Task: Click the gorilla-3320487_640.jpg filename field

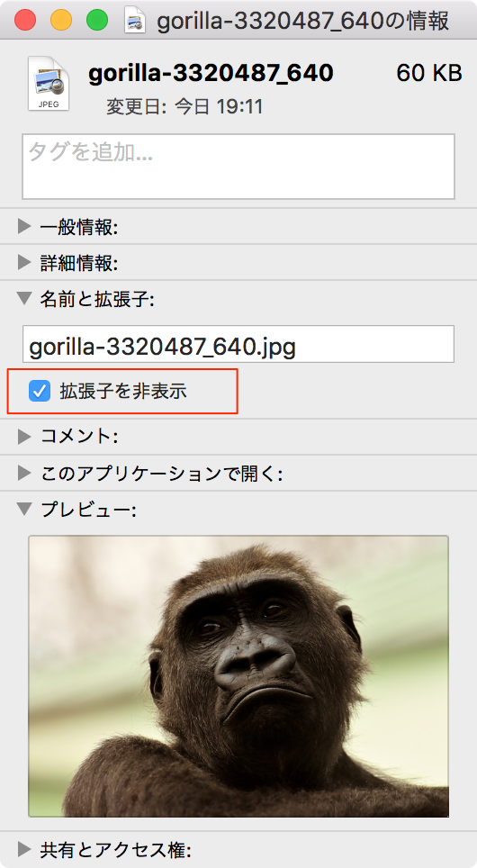Action: pyautogui.click(x=238, y=344)
